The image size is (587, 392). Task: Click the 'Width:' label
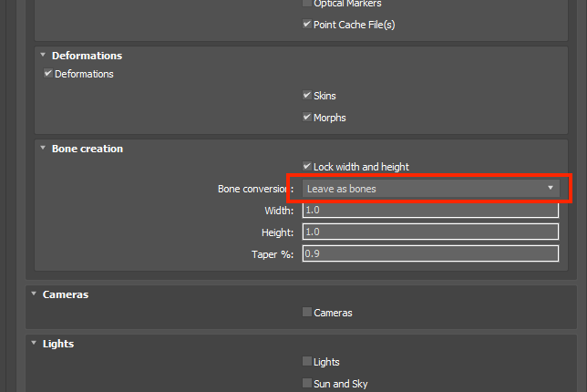pyautogui.click(x=279, y=211)
